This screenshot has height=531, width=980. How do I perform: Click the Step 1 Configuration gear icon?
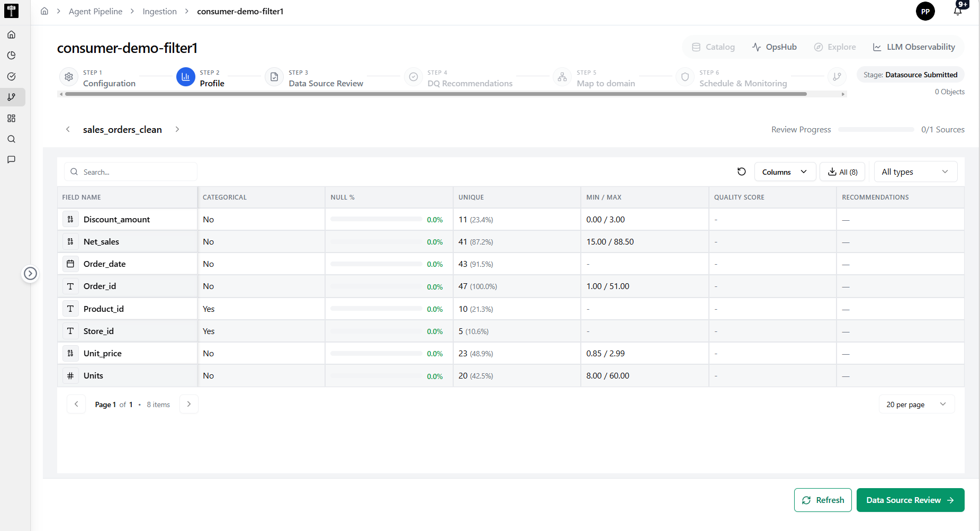69,77
